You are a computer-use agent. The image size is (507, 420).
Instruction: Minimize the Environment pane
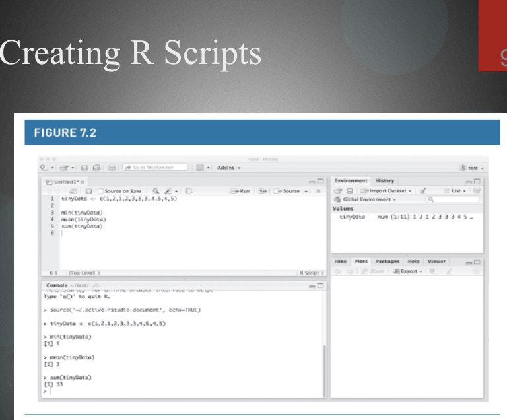tap(469, 182)
